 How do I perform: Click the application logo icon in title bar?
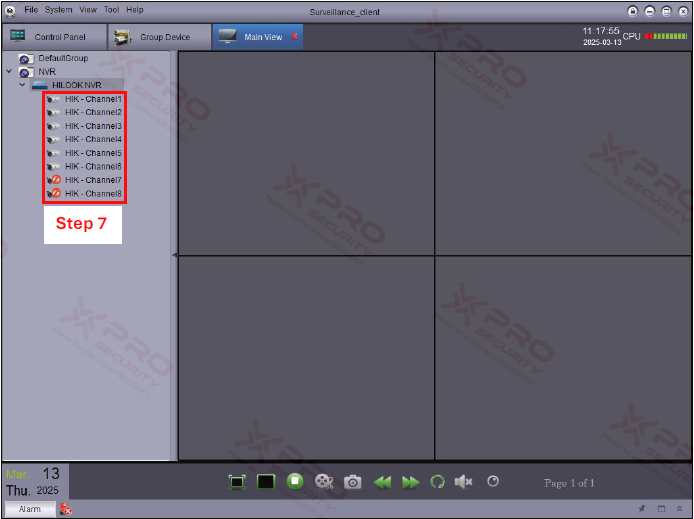pos(10,12)
